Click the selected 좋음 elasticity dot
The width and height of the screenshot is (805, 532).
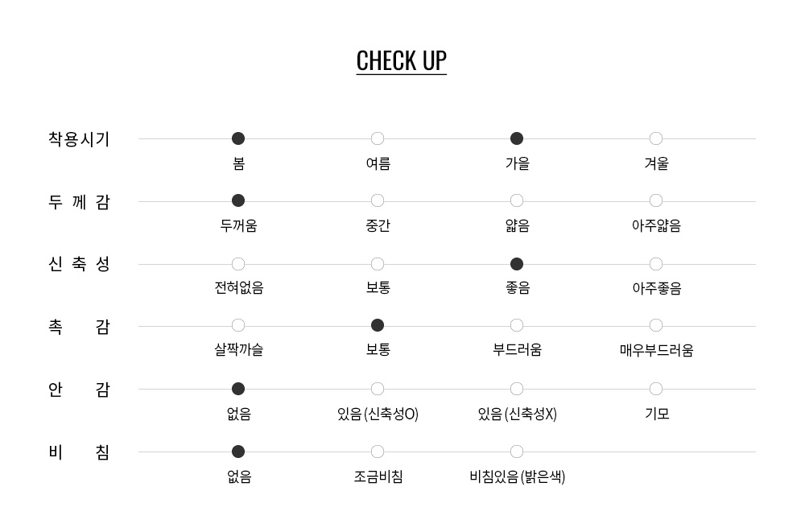pos(517,264)
